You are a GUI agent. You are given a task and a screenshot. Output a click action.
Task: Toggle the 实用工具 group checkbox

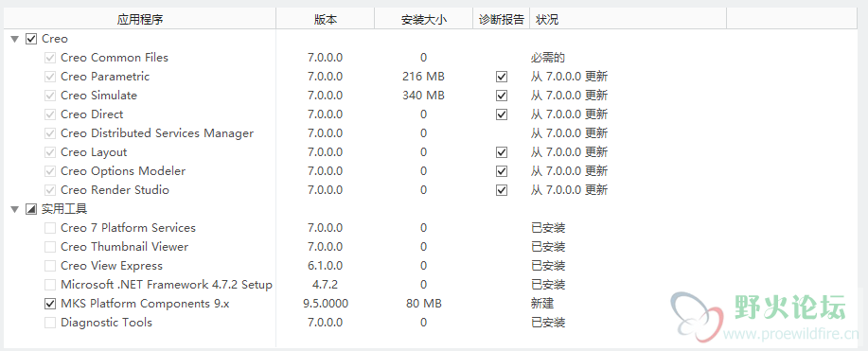click(31, 209)
